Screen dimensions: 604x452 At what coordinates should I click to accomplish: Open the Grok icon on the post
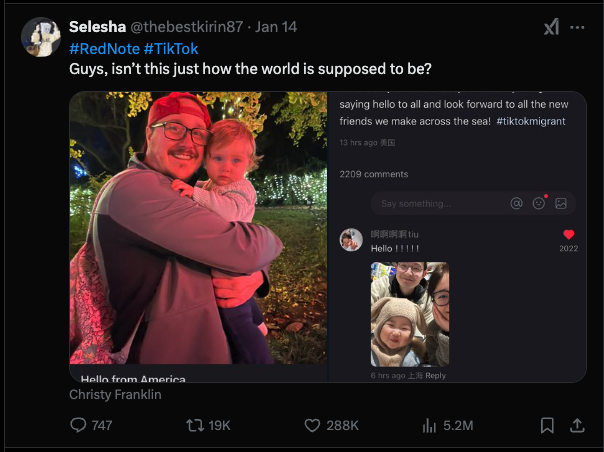(551, 28)
